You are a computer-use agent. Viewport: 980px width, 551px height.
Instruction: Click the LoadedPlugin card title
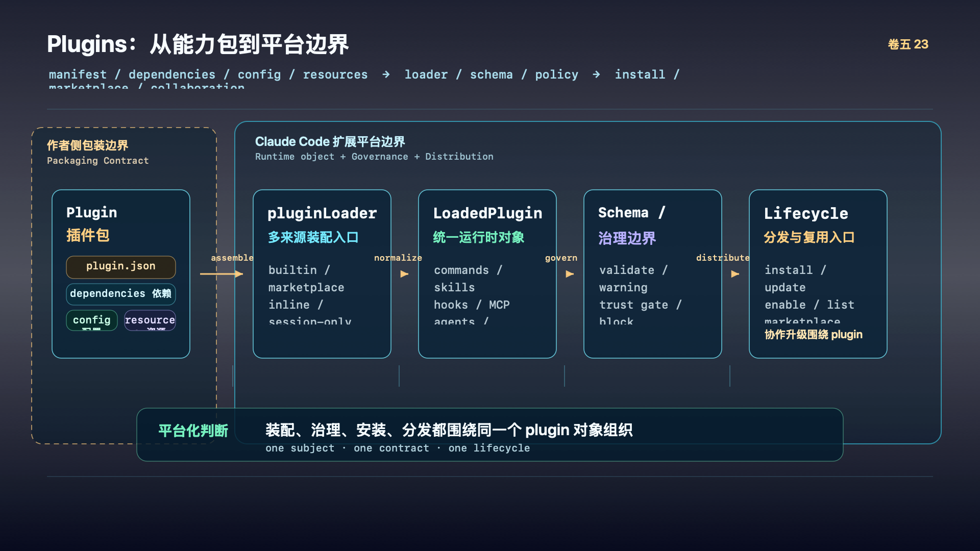(x=488, y=213)
